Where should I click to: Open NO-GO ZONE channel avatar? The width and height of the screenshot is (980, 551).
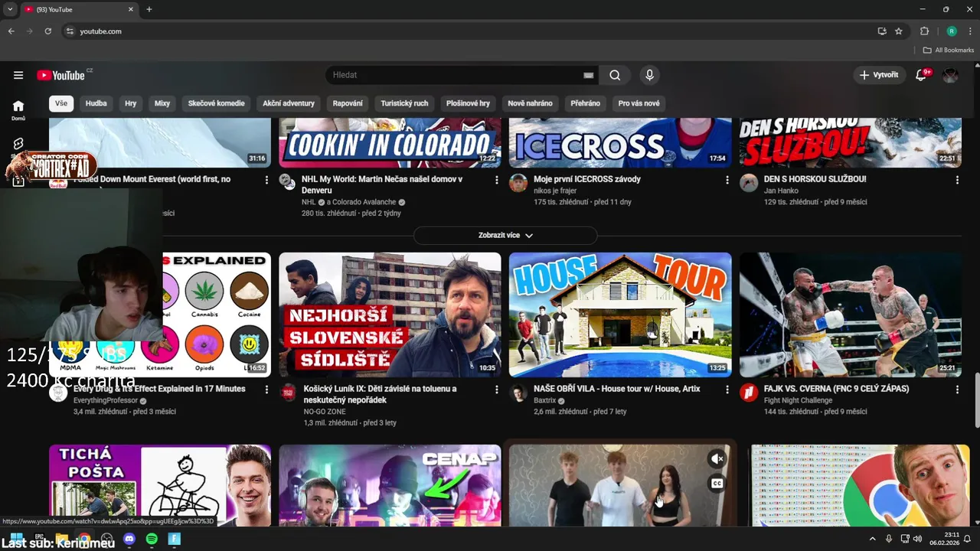[288, 393]
